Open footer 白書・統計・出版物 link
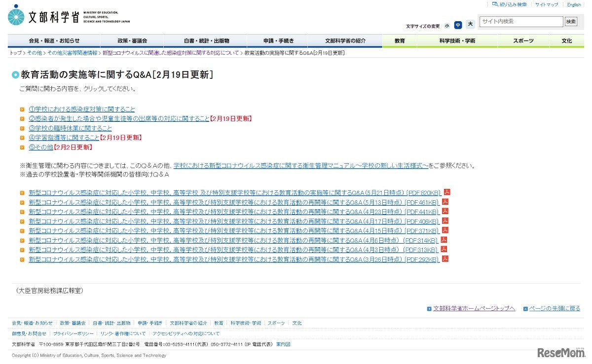Screen dimensions: 592x364 click(x=111, y=323)
